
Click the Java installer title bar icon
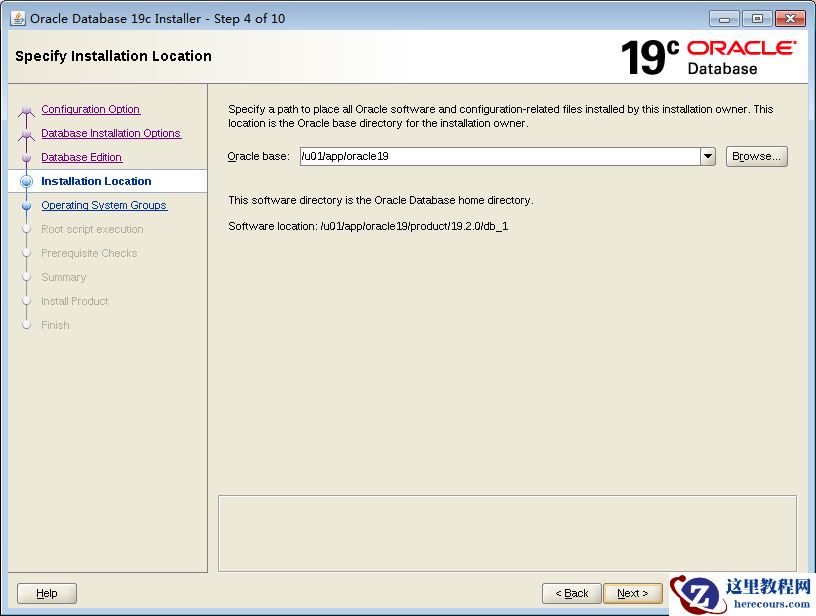(18, 18)
